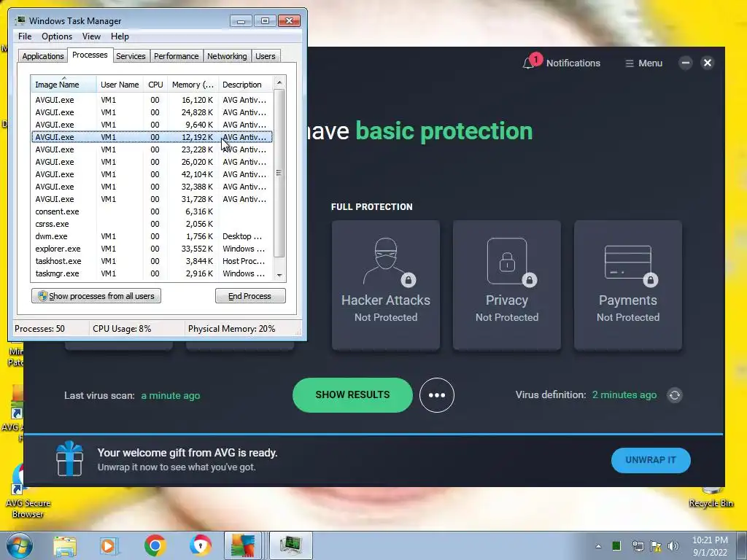Click the Privacy padlock card icon
The height and width of the screenshot is (560, 747).
[x=508, y=261]
